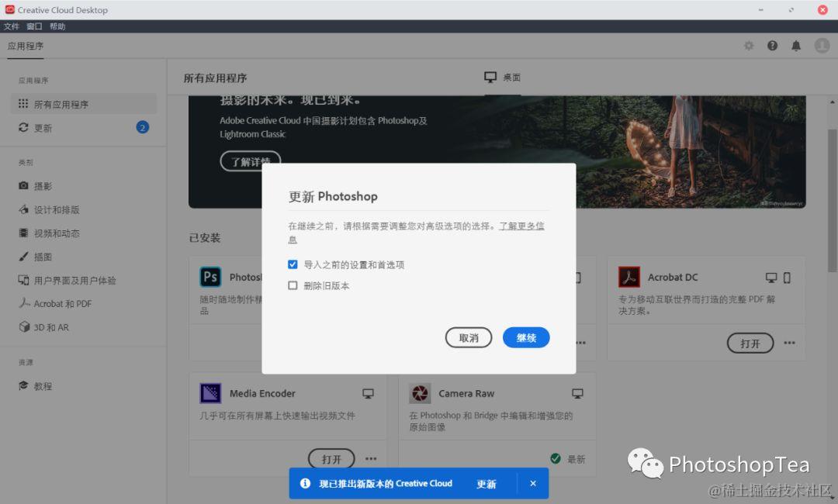This screenshot has width=838, height=504.
Task: Click the film icon beside 视频和动态
Action: tap(23, 233)
